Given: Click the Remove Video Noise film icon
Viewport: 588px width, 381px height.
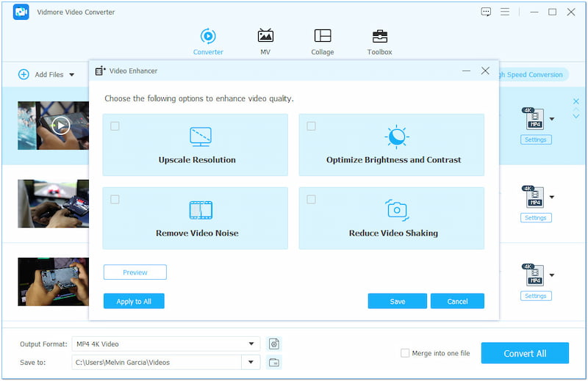Looking at the screenshot, I should point(200,210).
